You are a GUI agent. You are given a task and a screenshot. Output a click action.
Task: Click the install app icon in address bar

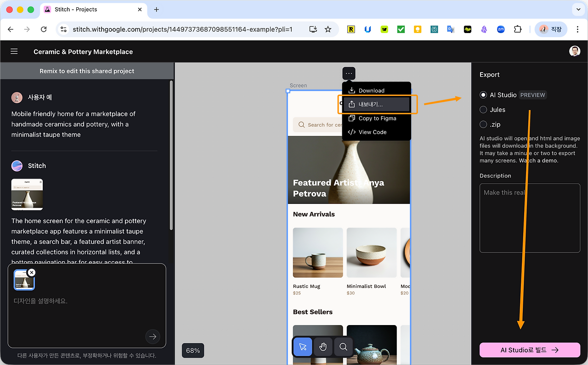click(x=313, y=29)
